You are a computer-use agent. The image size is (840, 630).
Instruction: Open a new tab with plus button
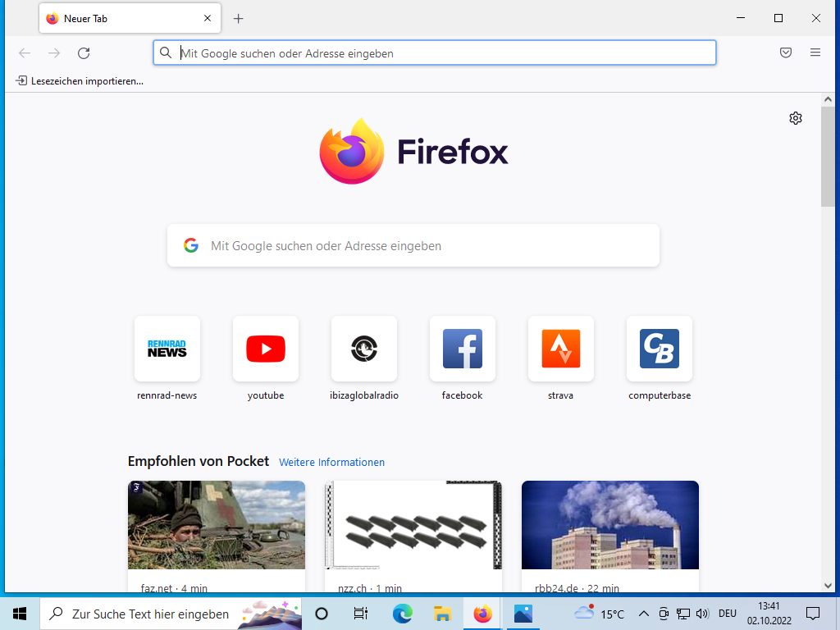(239, 19)
